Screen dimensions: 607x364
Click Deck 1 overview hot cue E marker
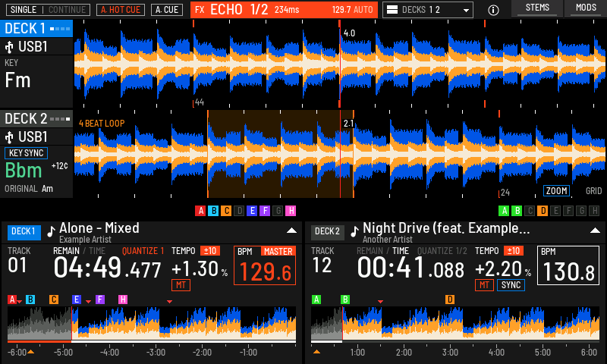pos(77,300)
